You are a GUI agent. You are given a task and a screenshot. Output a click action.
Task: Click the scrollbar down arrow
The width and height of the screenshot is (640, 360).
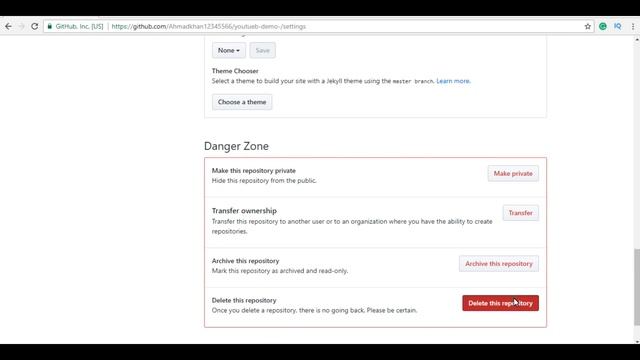pyautogui.click(x=637, y=341)
